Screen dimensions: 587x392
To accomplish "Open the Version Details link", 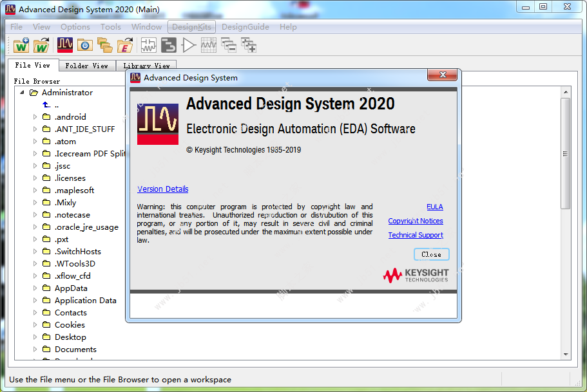I will [163, 189].
